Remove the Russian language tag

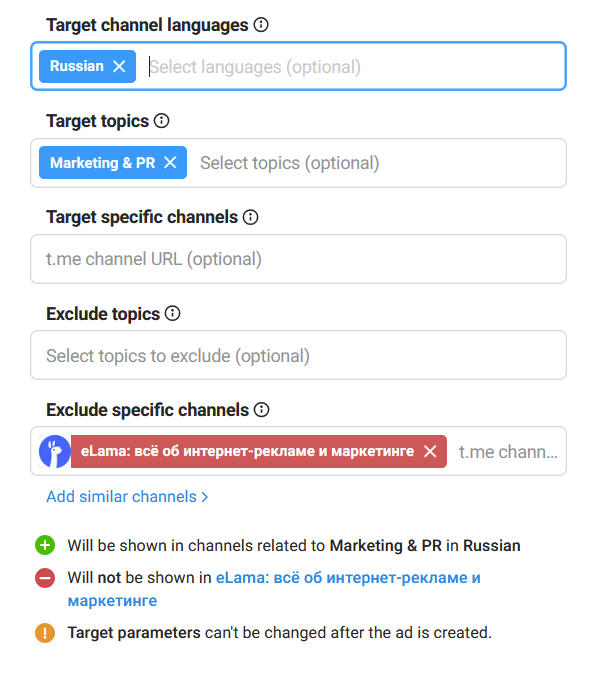pos(119,67)
